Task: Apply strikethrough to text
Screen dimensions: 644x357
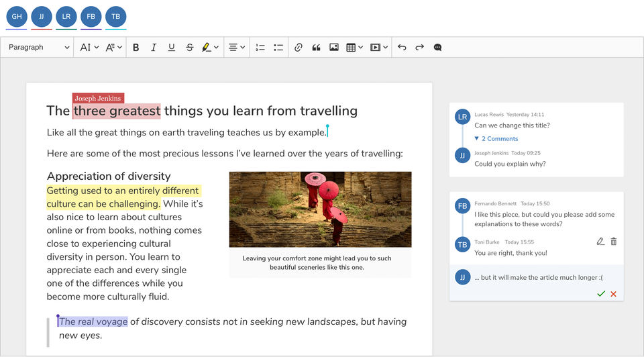Action: point(190,48)
